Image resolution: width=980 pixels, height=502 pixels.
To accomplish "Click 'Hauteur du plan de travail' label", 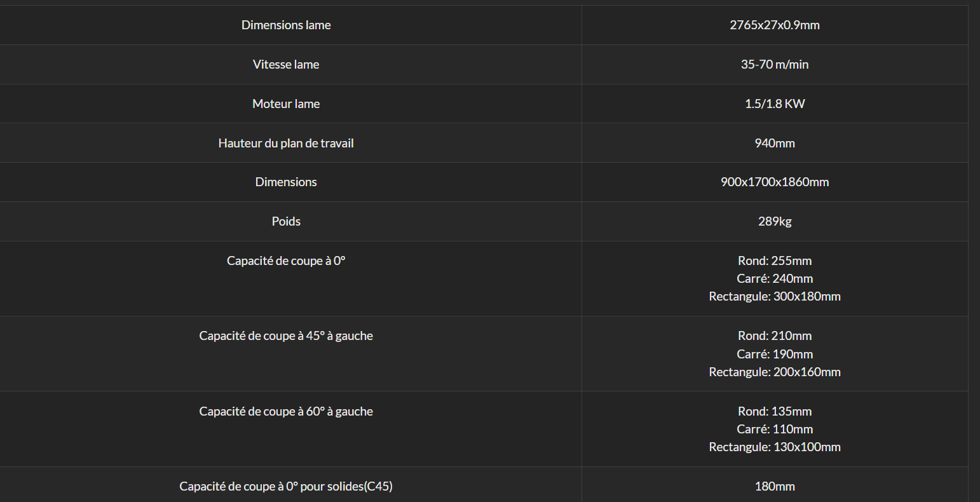I will coord(286,143).
